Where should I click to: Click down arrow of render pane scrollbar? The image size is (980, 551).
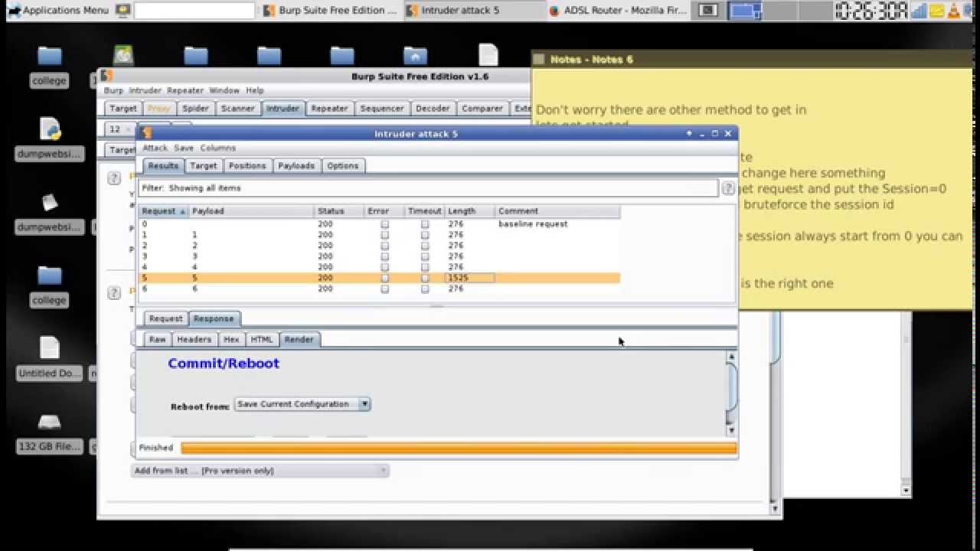pos(731,431)
